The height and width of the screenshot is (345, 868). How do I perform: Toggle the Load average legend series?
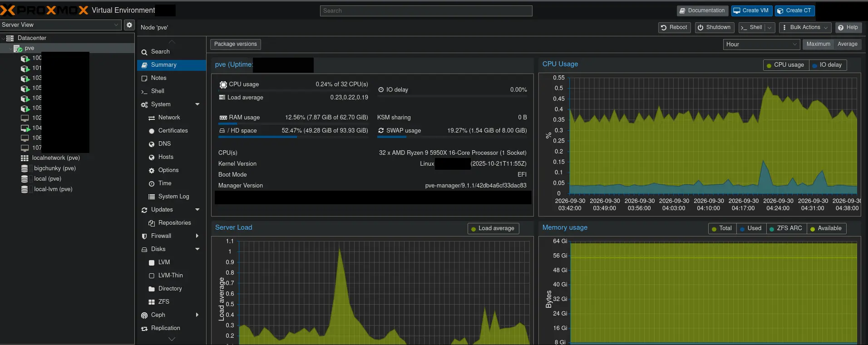493,228
